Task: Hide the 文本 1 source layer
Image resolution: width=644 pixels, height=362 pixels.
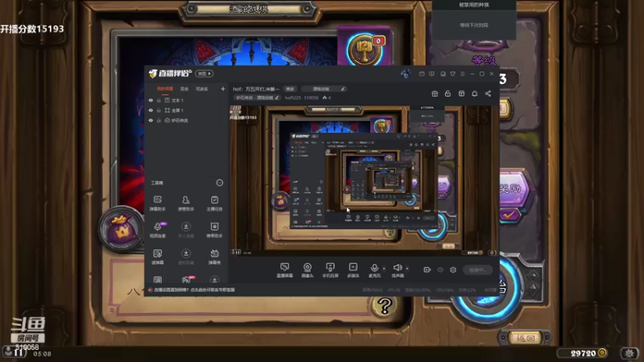Action: click(x=151, y=100)
